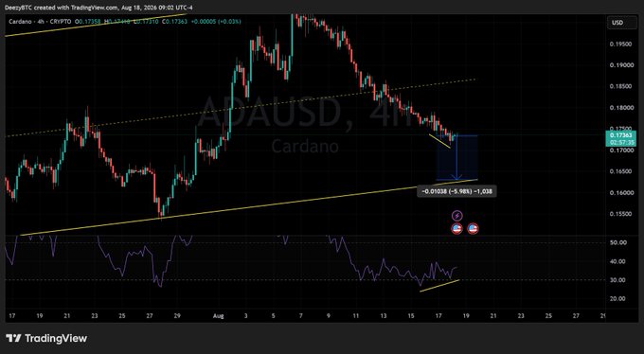Click the RSI 50.00 scale label
Screen dimensions: 644x354
click(617, 242)
